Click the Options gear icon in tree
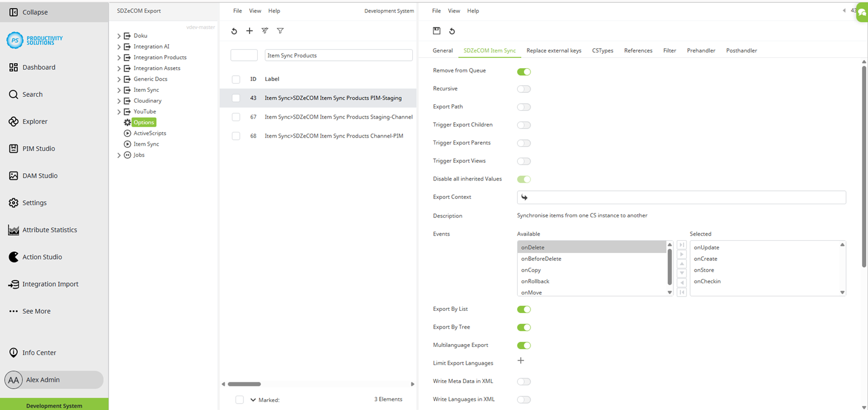The height and width of the screenshot is (410, 868). coord(127,122)
